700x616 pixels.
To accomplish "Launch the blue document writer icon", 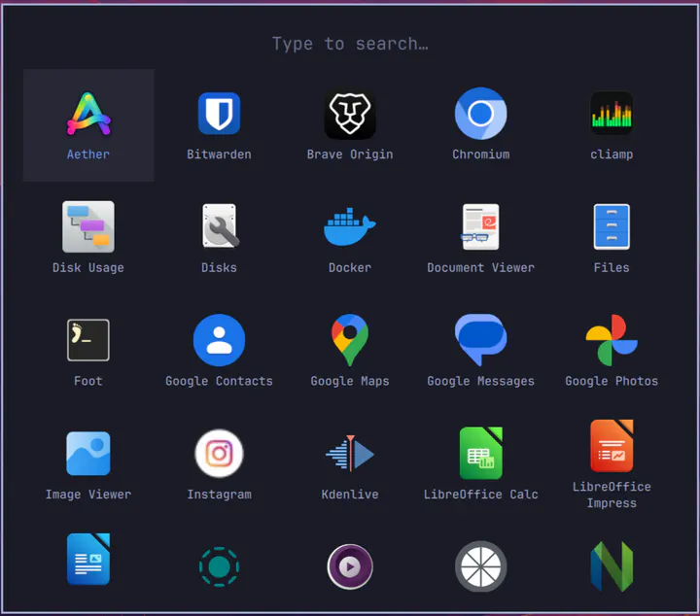I will pyautogui.click(x=88, y=559).
